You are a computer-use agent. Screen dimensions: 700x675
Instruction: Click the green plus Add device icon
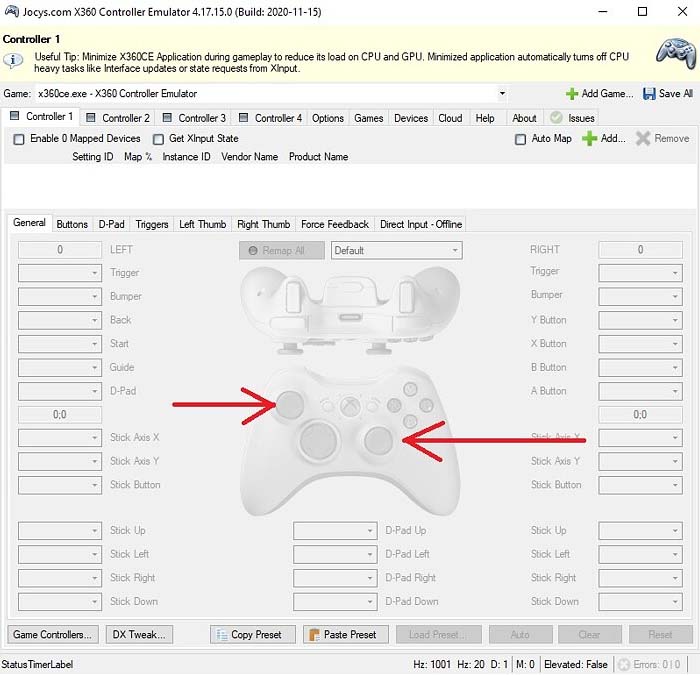pyautogui.click(x=589, y=138)
